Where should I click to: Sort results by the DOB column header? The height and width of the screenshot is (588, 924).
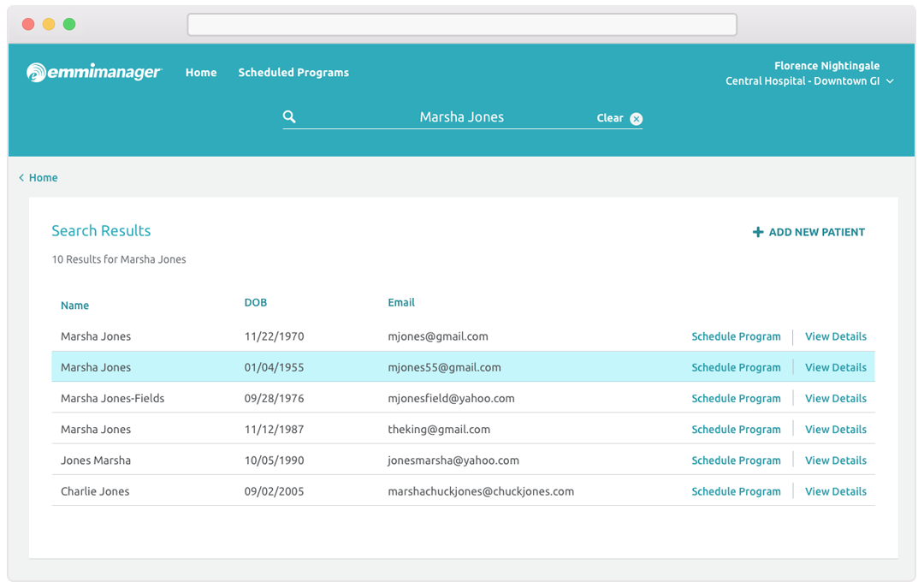255,302
